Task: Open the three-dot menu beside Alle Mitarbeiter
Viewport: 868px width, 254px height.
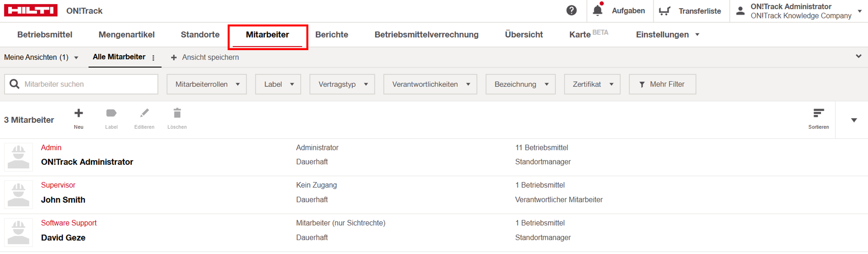Action: tap(153, 58)
